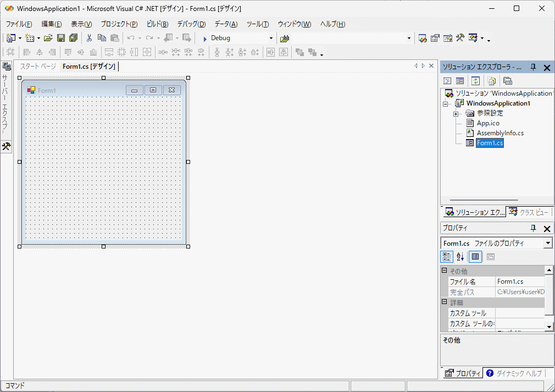Click the Save All icon
The image size is (555, 392).
[73, 38]
